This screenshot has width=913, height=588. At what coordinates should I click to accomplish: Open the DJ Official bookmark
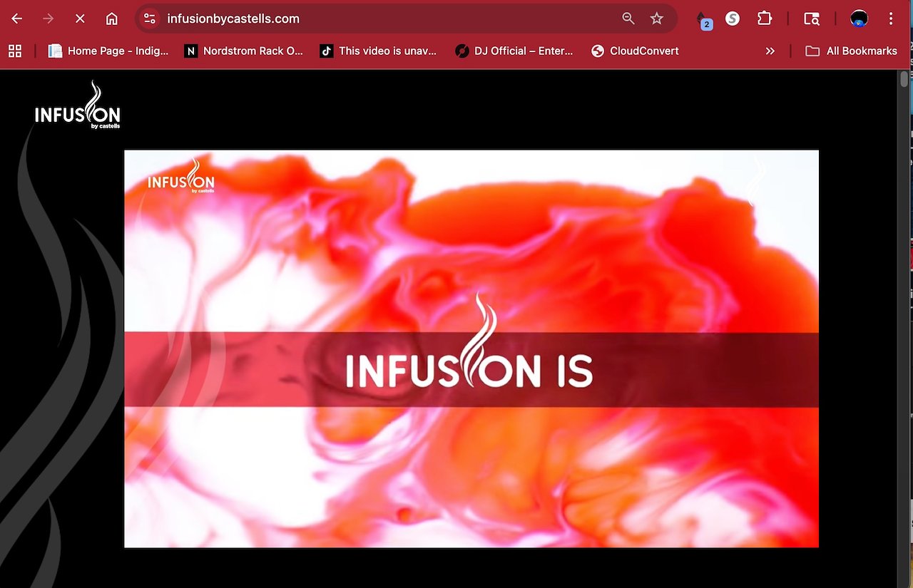click(514, 51)
